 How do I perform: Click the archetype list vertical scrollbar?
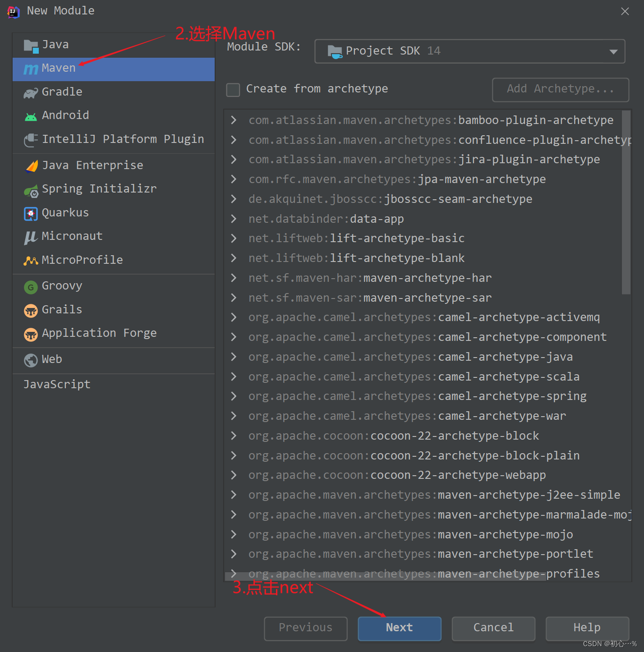tap(626, 202)
